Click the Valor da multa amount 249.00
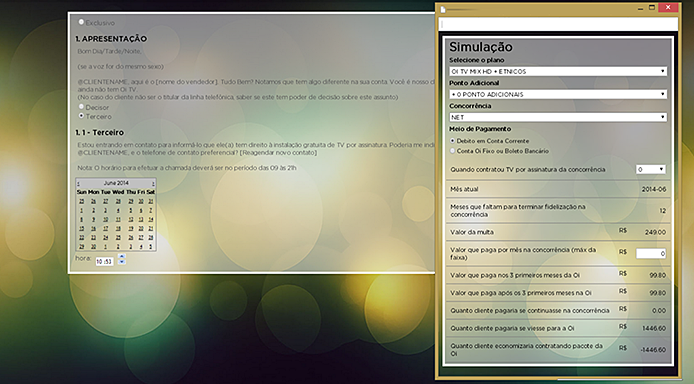Screen dimensions: 694x384 pyautogui.click(x=655, y=232)
